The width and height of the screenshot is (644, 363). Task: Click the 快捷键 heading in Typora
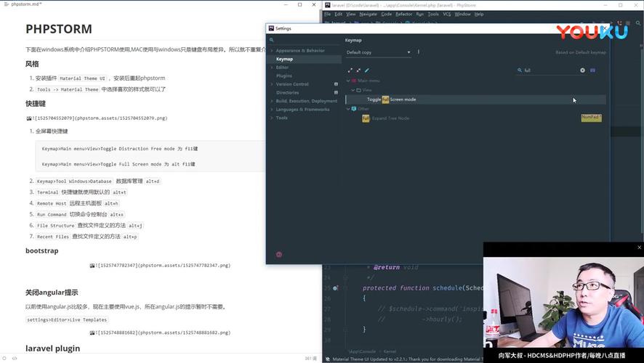click(36, 104)
